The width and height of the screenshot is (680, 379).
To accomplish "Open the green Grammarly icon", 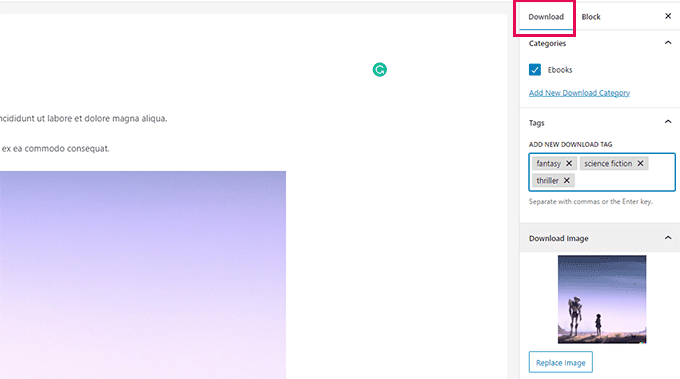I will pos(379,69).
